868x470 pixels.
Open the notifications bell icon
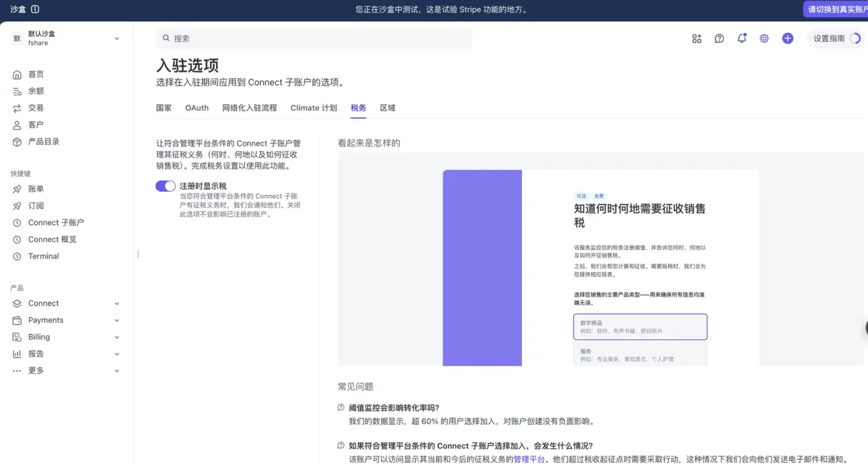(x=742, y=39)
